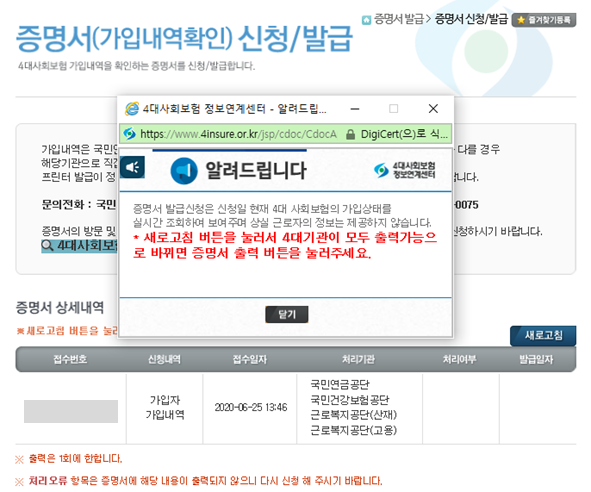Click the speaker sound icon in popup
The width and height of the screenshot is (591, 492).
pos(132,167)
